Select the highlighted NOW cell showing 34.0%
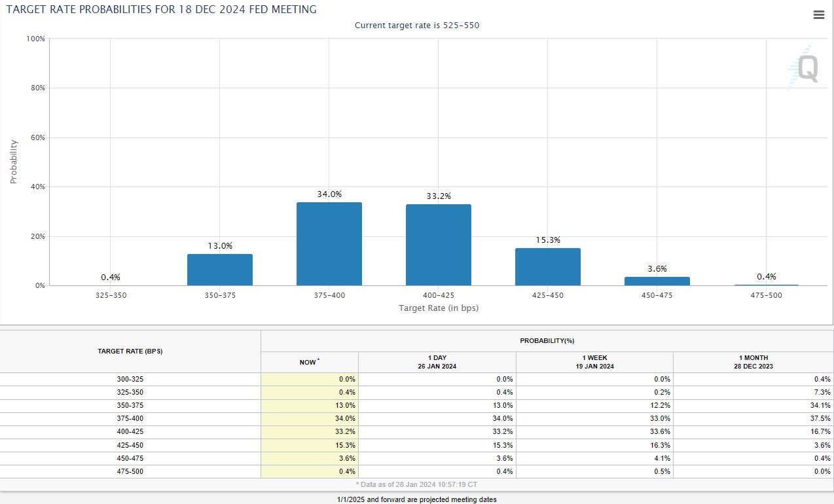The height and width of the screenshot is (504, 834). coord(309,419)
